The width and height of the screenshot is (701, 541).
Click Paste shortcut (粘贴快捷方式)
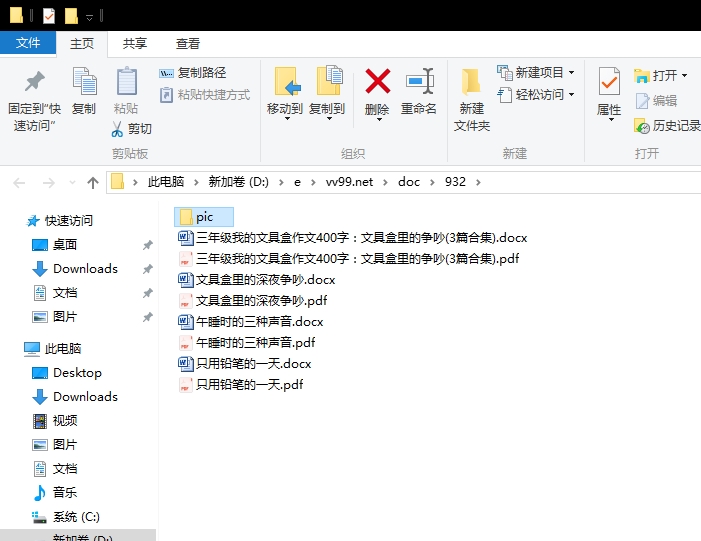[x=205, y=95]
